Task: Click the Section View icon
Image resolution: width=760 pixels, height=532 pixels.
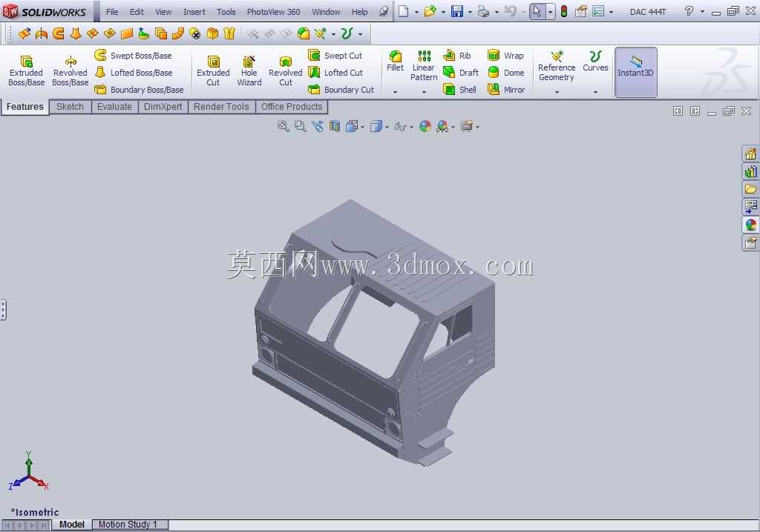Action: pyautogui.click(x=335, y=126)
